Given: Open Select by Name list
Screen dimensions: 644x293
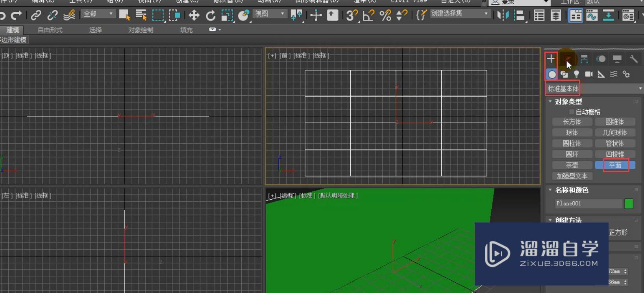Looking at the screenshot, I should tap(141, 15).
